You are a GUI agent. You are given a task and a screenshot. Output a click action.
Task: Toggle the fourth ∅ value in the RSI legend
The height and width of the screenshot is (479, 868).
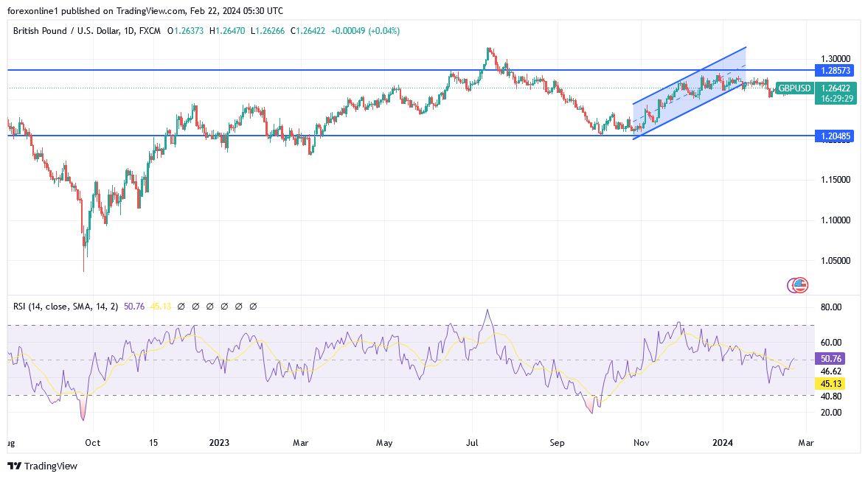click(224, 306)
